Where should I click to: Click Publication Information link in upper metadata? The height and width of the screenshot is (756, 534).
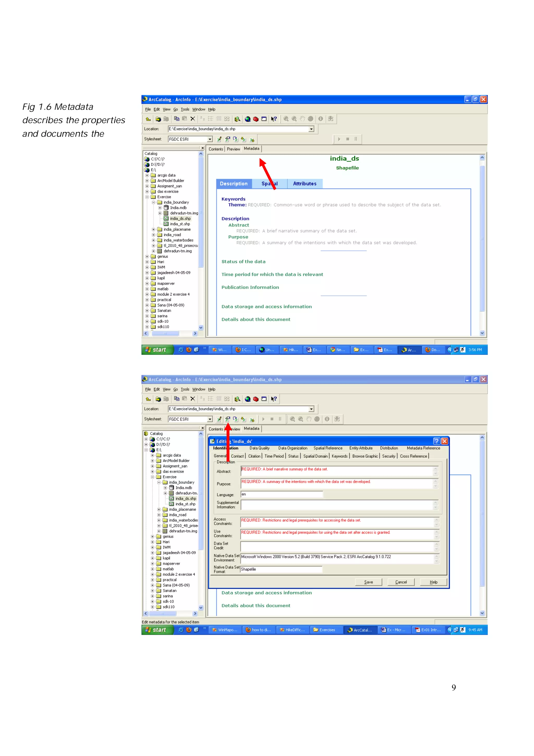[x=250, y=287]
